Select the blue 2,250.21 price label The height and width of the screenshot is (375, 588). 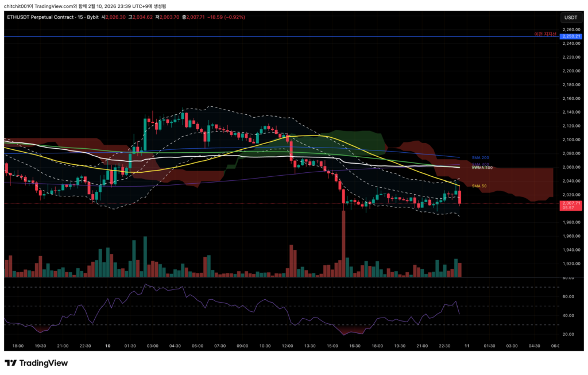pyautogui.click(x=571, y=37)
